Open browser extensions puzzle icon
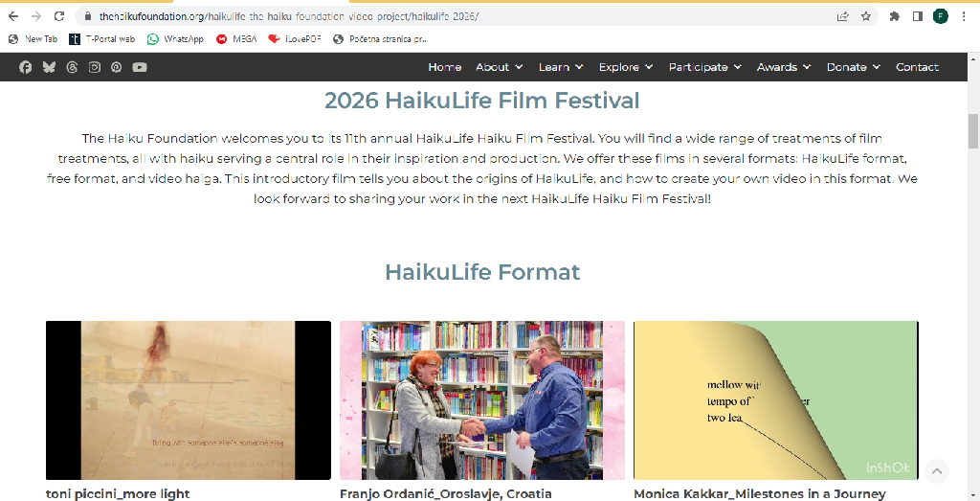The height and width of the screenshot is (501, 980). 895,16
